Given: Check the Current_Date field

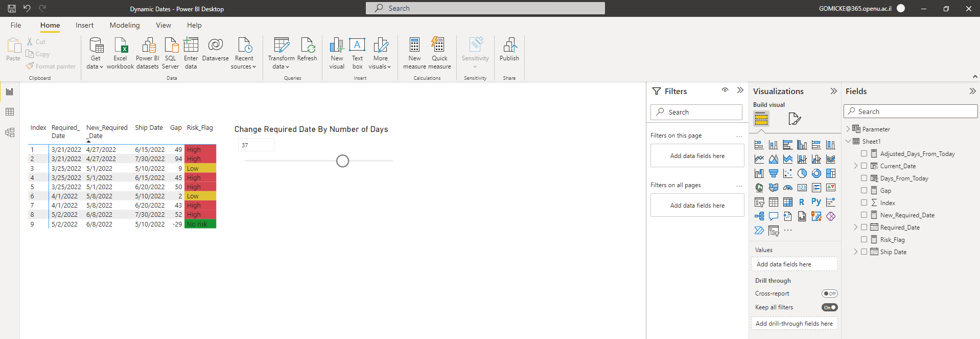Looking at the screenshot, I should tap(864, 166).
